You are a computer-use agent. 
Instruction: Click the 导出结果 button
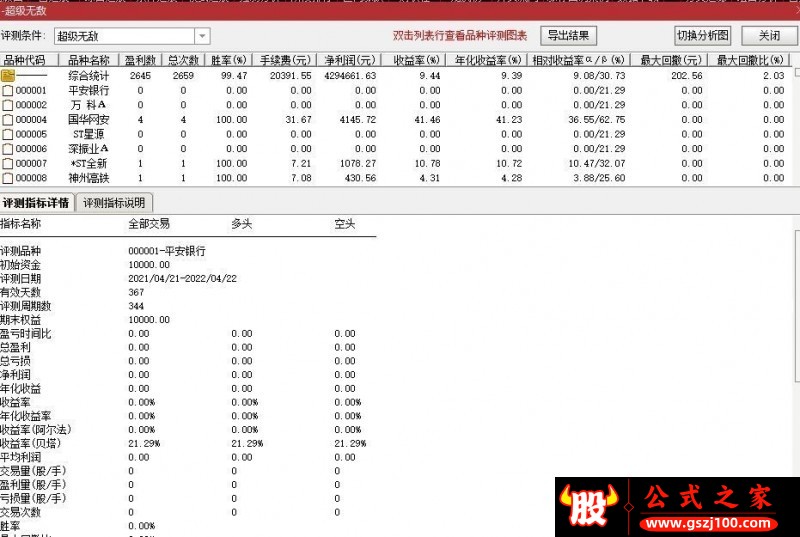[568, 36]
